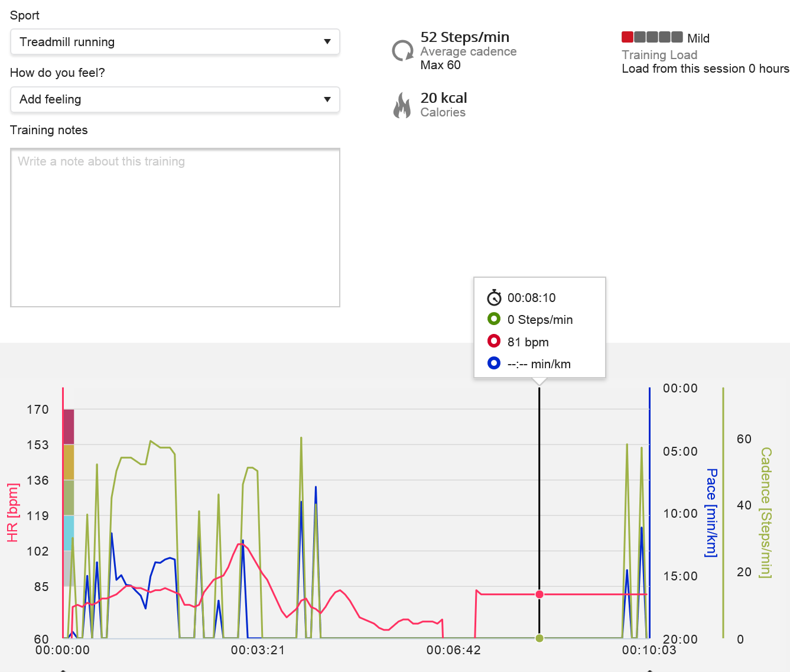Screen dimensions: 790x672
Task: Click the green cadence point on time axis
Action: [x=539, y=638]
